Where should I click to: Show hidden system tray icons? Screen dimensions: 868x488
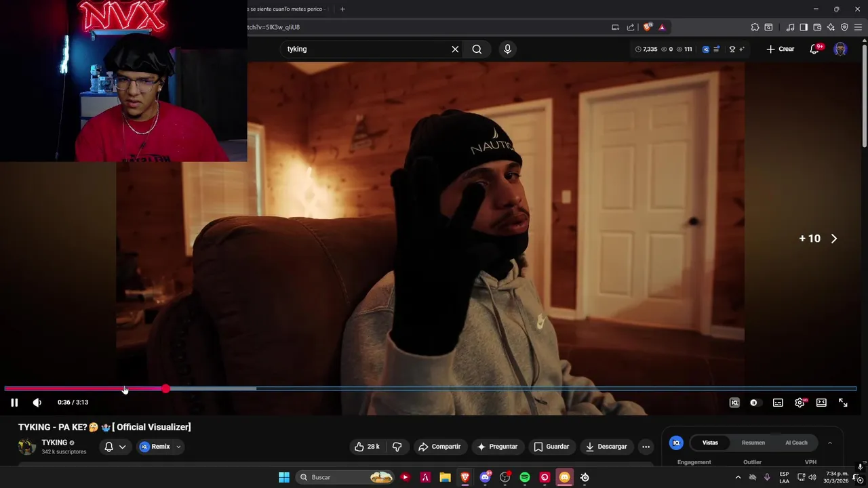(x=738, y=477)
